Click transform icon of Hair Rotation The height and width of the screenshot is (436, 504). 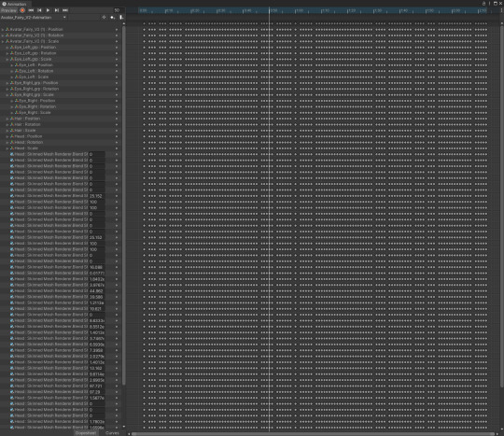[x=12, y=124]
